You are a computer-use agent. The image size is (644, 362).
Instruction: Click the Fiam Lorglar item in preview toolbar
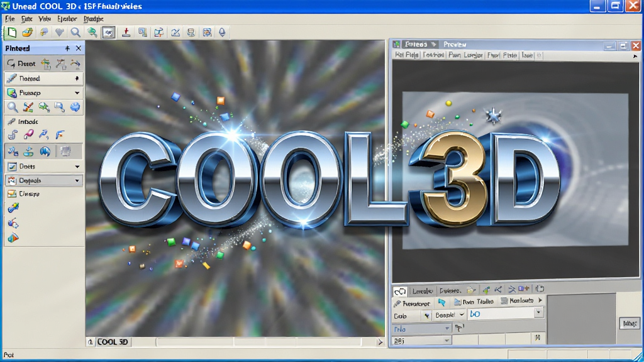(x=465, y=55)
